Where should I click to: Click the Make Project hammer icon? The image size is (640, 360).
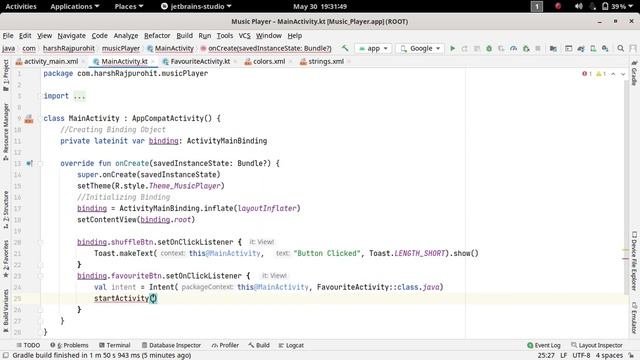pos(345,48)
